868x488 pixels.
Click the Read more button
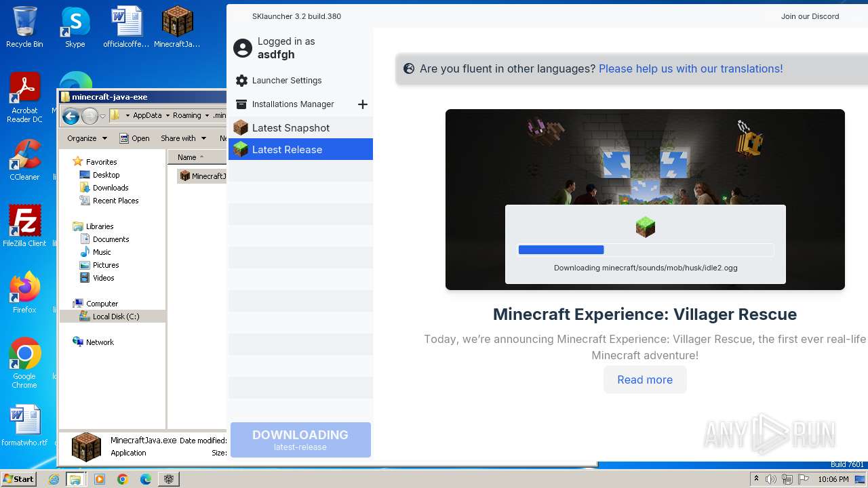point(645,380)
